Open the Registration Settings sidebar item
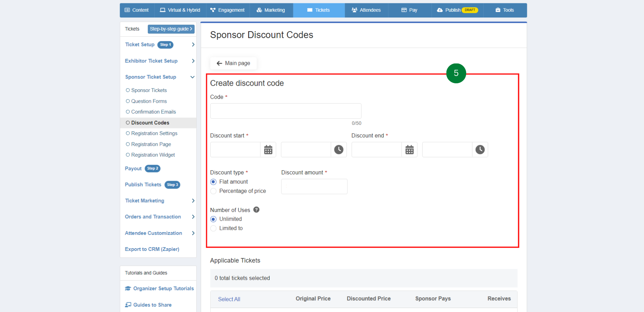644x312 pixels. pyautogui.click(x=154, y=133)
